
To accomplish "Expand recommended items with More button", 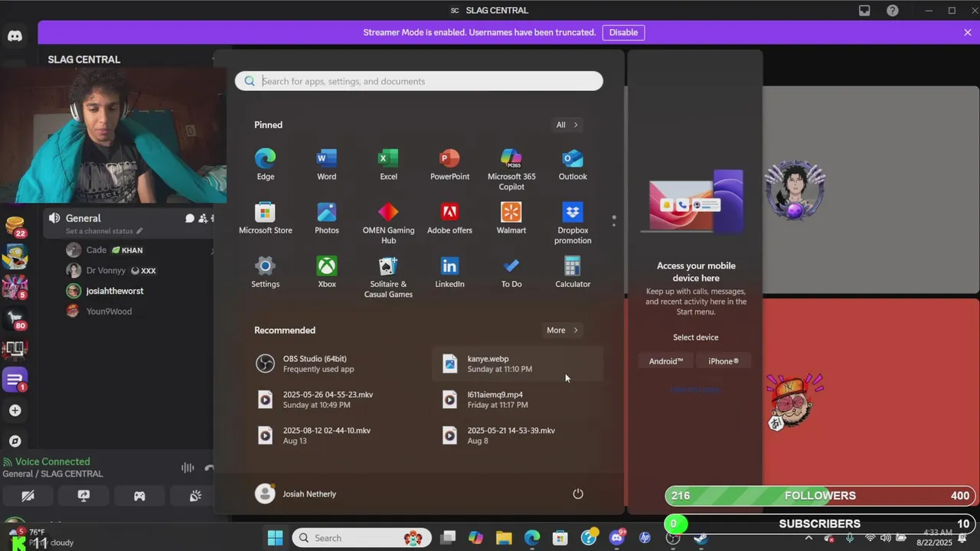I will pos(563,330).
